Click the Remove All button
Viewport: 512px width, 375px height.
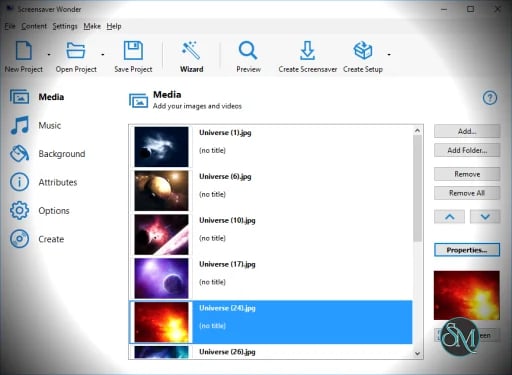click(467, 193)
